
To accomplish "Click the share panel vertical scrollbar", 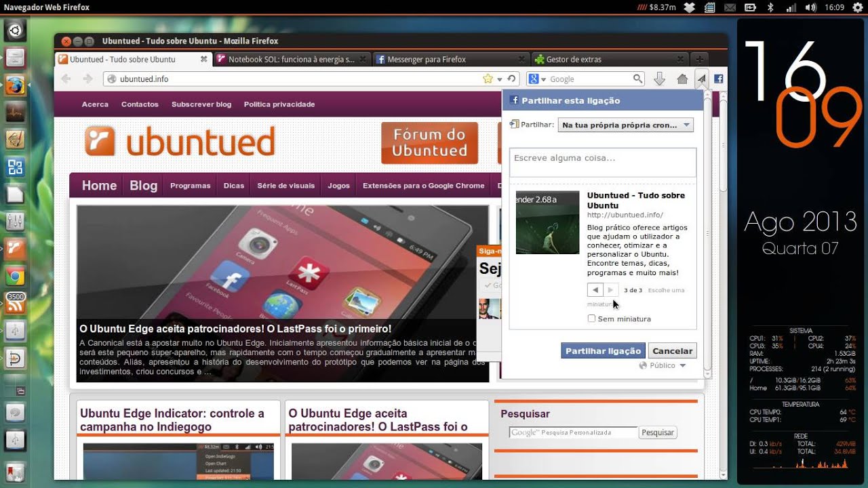I will point(707,235).
